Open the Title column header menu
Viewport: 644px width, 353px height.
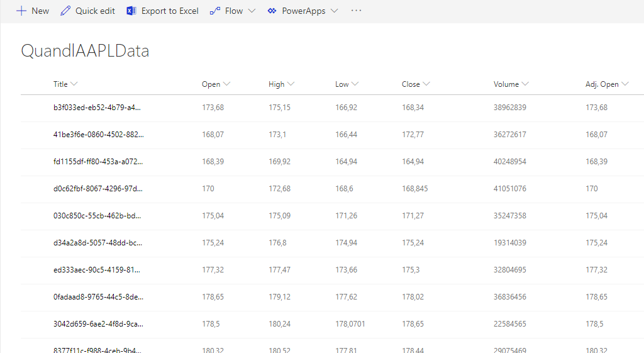65,84
